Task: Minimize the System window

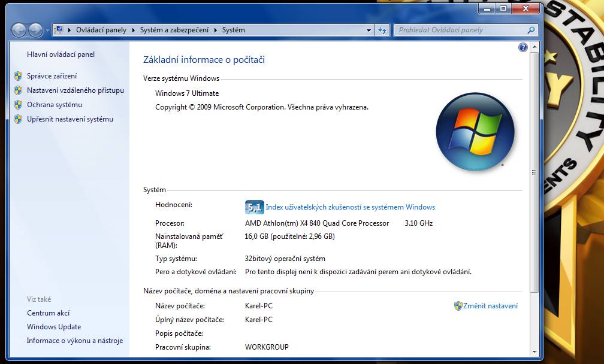Action: (x=487, y=8)
